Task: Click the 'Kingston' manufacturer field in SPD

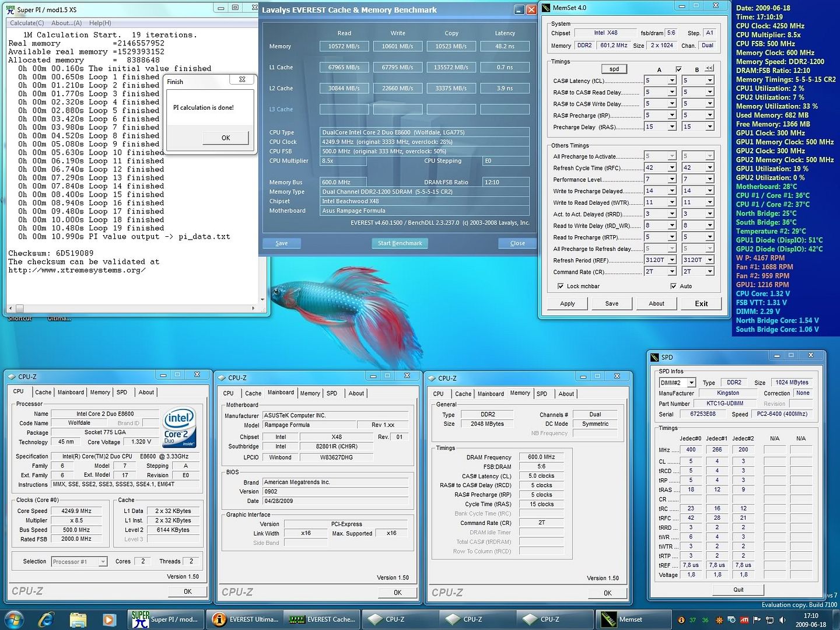Action: coord(728,393)
